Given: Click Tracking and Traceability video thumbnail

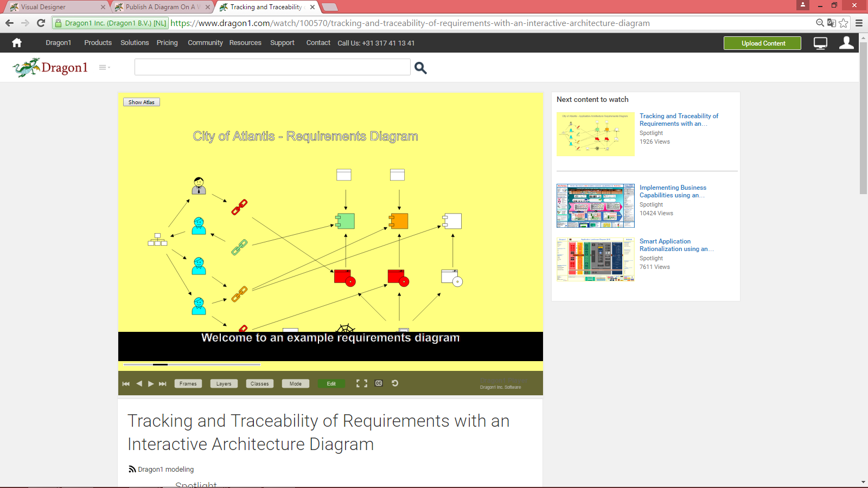Looking at the screenshot, I should point(595,134).
